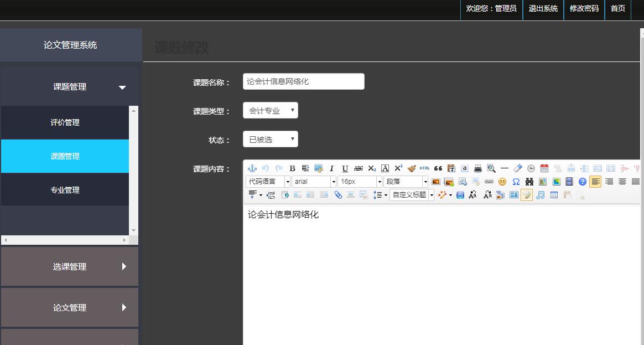644x345 pixels.
Task: Open the 状态 dropdown showing 已被选
Action: tap(270, 140)
